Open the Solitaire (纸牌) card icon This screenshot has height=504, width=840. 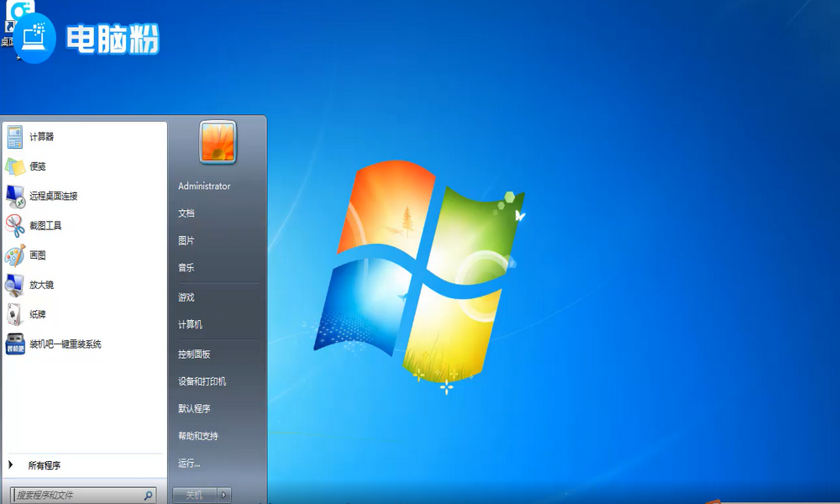[15, 314]
